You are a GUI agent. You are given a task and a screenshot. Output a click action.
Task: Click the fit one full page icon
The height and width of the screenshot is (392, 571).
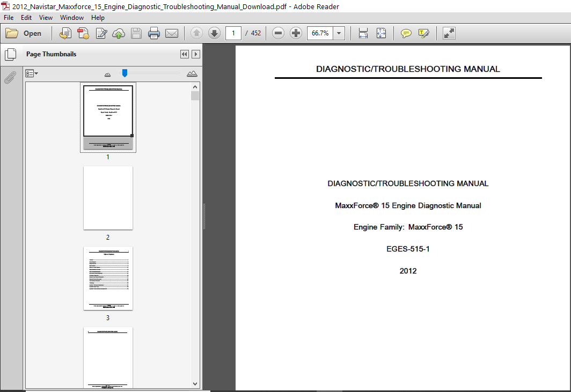(381, 33)
